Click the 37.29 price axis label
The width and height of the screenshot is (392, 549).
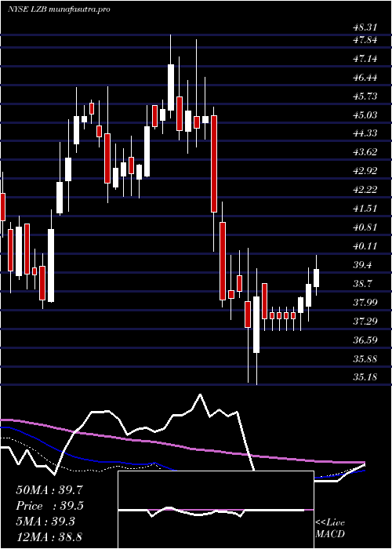pyautogui.click(x=365, y=321)
